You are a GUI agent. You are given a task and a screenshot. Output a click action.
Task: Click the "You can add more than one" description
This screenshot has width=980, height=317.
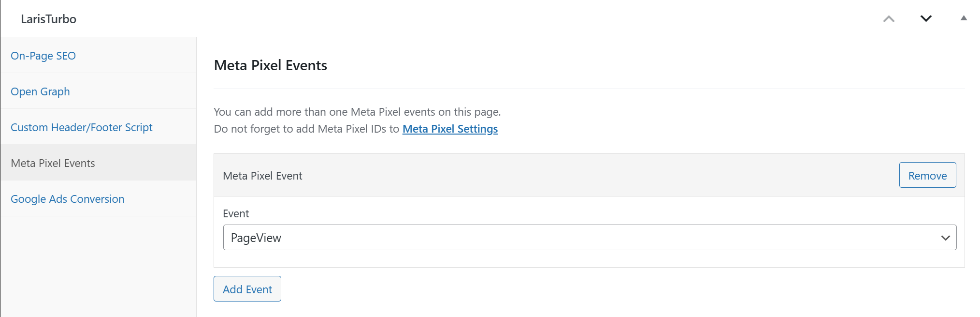[357, 112]
